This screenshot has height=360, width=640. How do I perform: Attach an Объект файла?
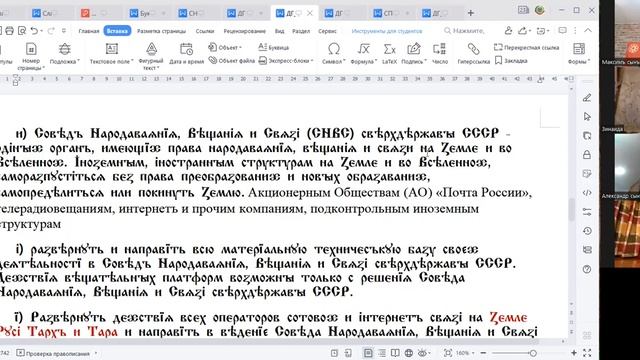pos(231,60)
